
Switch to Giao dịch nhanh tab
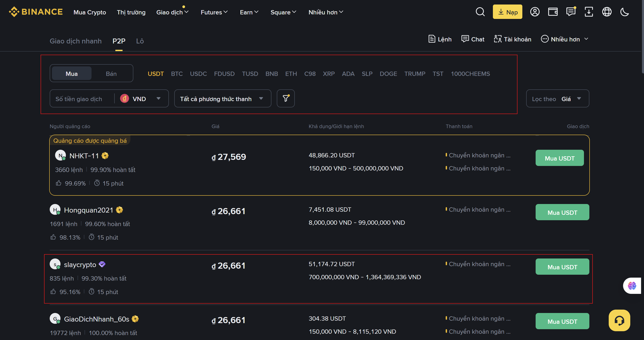click(76, 41)
